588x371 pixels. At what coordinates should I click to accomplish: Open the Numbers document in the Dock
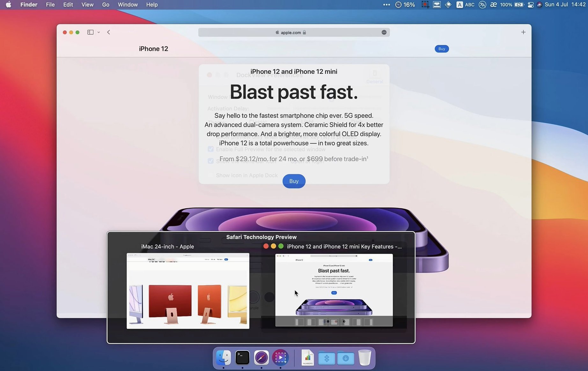click(308, 358)
